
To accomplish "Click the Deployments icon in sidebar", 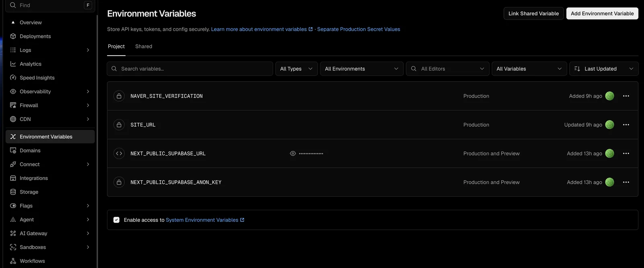I will tap(13, 36).
